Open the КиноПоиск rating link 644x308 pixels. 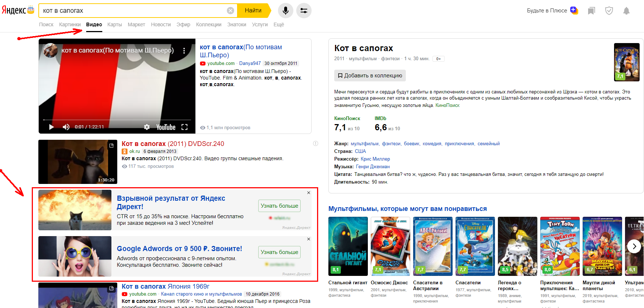point(347,119)
